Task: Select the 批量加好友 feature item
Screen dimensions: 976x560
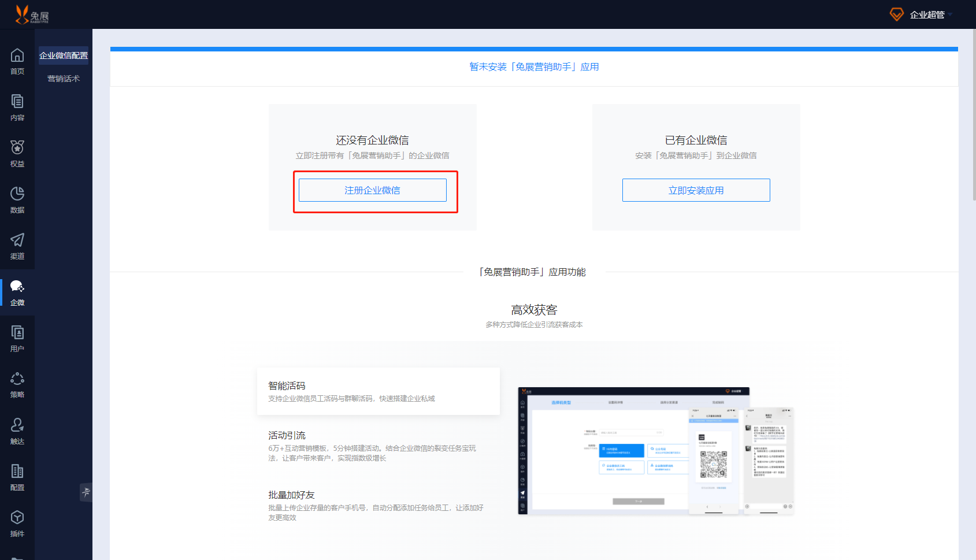Action: click(x=378, y=505)
